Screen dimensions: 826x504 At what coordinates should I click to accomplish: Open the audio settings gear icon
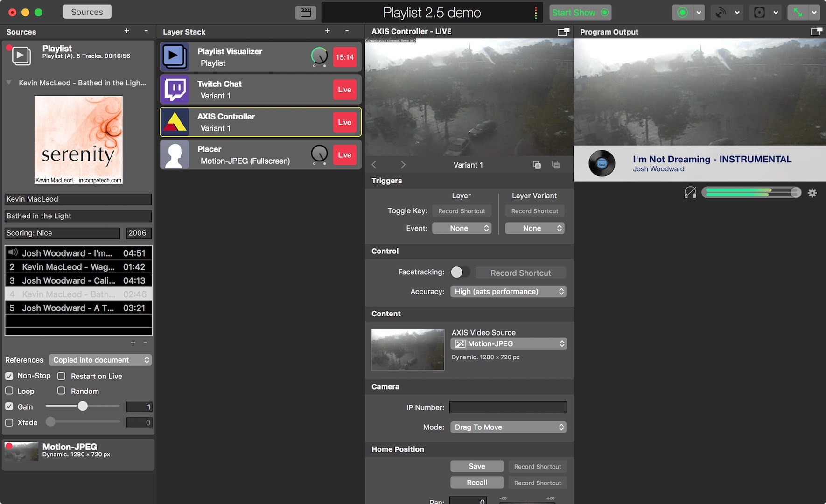point(812,193)
